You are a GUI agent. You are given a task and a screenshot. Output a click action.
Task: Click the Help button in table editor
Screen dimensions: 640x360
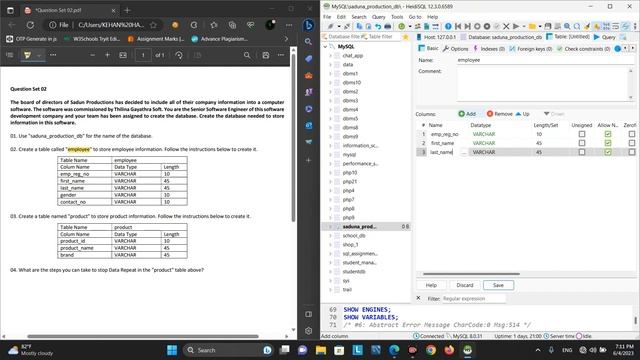[x=431, y=285]
